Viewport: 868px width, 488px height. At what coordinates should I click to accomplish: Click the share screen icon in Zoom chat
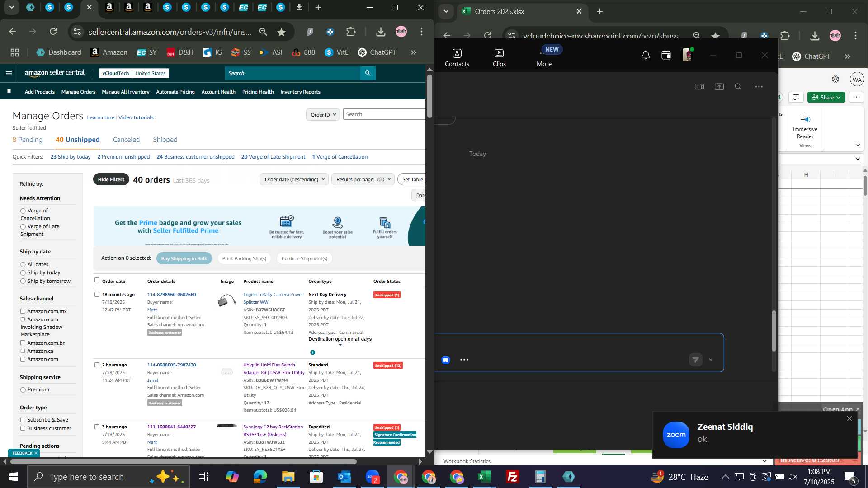tap(719, 87)
